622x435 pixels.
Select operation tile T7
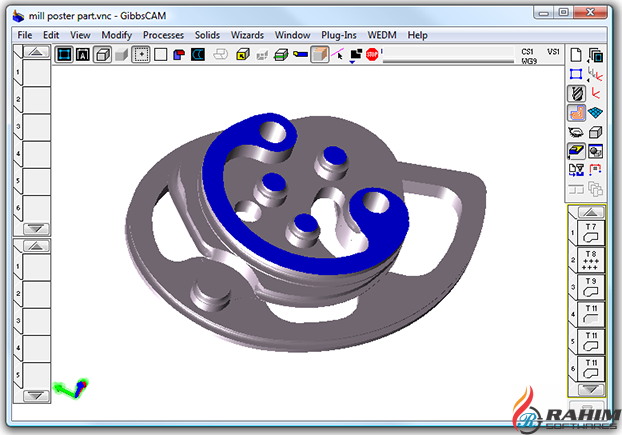[x=591, y=232]
